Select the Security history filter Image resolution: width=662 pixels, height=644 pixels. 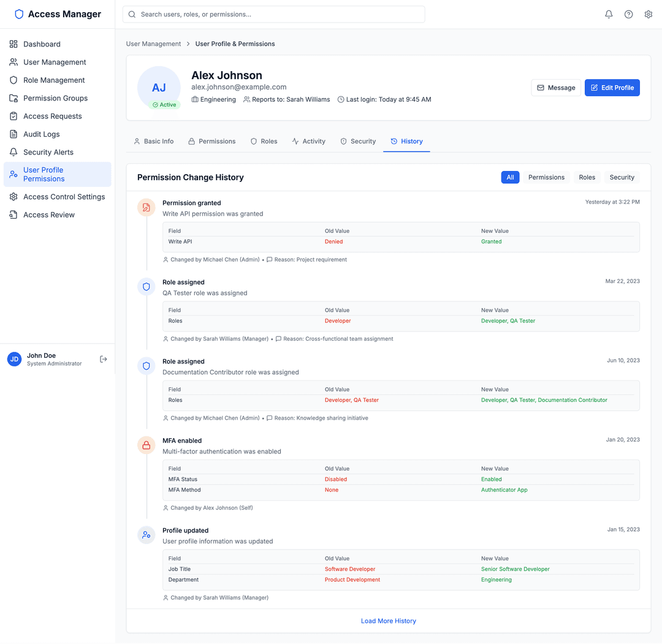pyautogui.click(x=622, y=177)
